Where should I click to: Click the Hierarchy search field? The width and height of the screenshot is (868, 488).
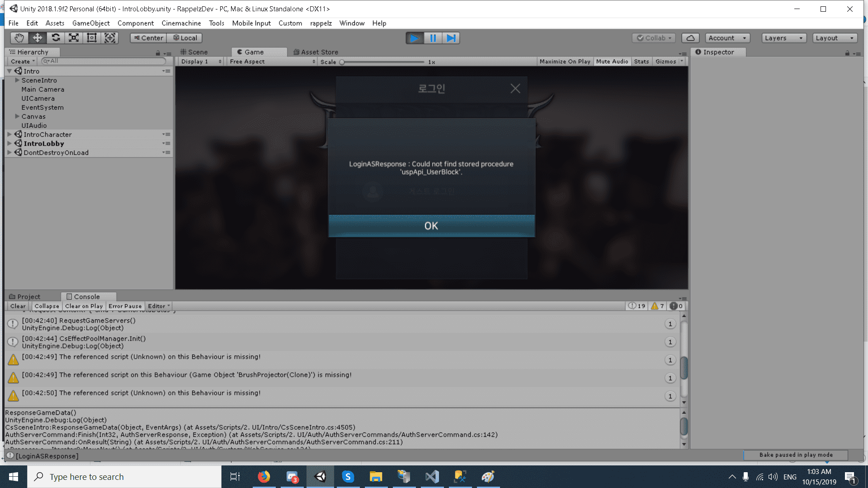[x=104, y=61]
